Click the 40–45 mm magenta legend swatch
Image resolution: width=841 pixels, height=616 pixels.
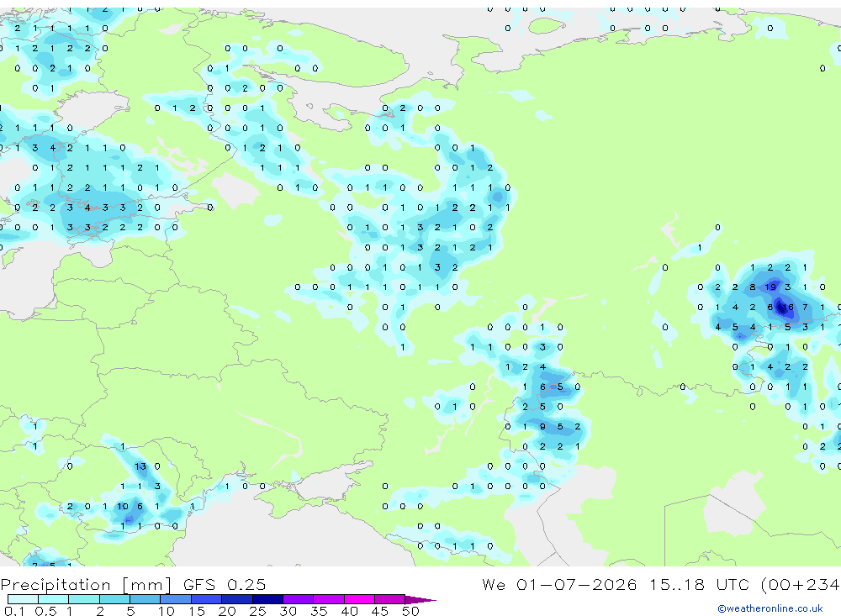tap(359, 599)
